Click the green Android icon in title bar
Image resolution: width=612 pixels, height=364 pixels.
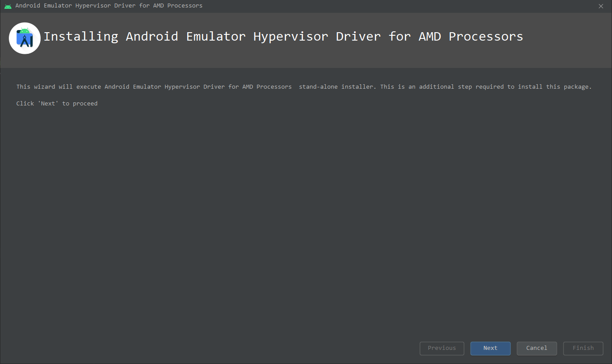[8, 6]
